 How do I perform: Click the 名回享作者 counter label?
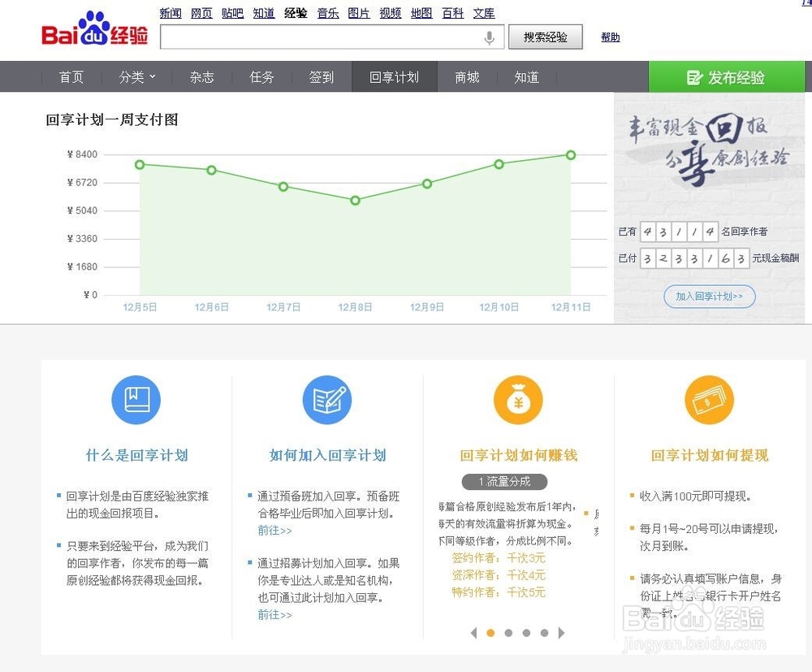coord(744,232)
